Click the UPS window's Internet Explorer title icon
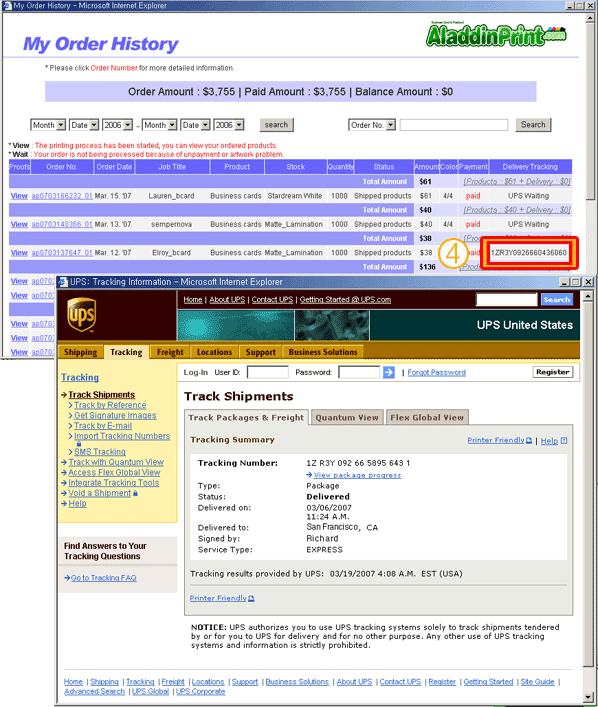598x707 pixels. (x=63, y=282)
